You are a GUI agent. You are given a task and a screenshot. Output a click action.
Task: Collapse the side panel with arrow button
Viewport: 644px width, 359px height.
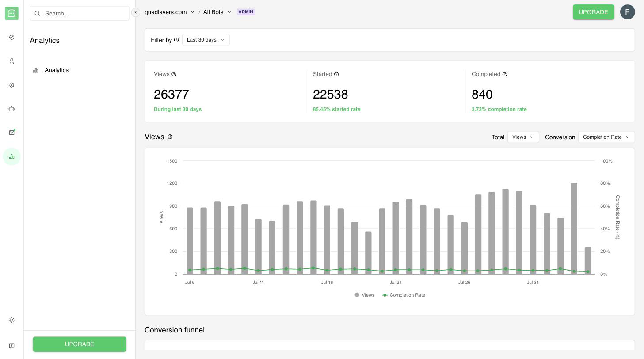coord(136,12)
